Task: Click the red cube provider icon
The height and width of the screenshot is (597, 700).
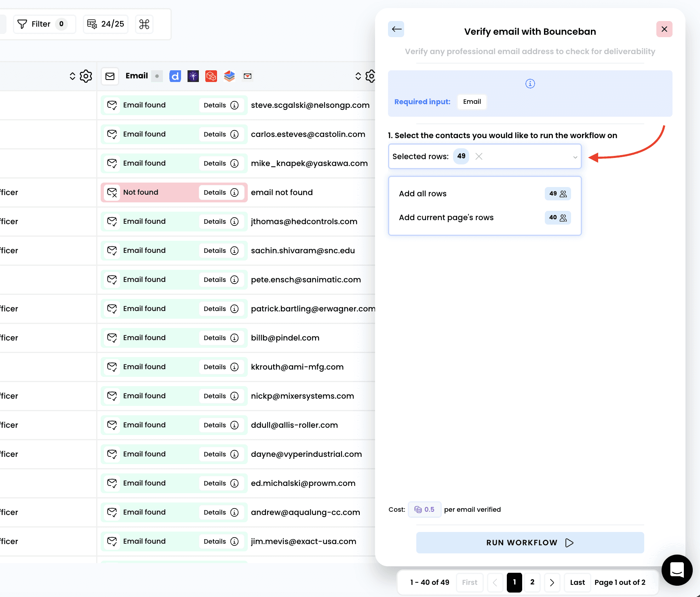Action: point(211,76)
